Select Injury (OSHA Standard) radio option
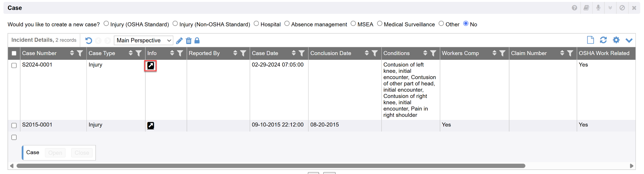 [x=106, y=24]
